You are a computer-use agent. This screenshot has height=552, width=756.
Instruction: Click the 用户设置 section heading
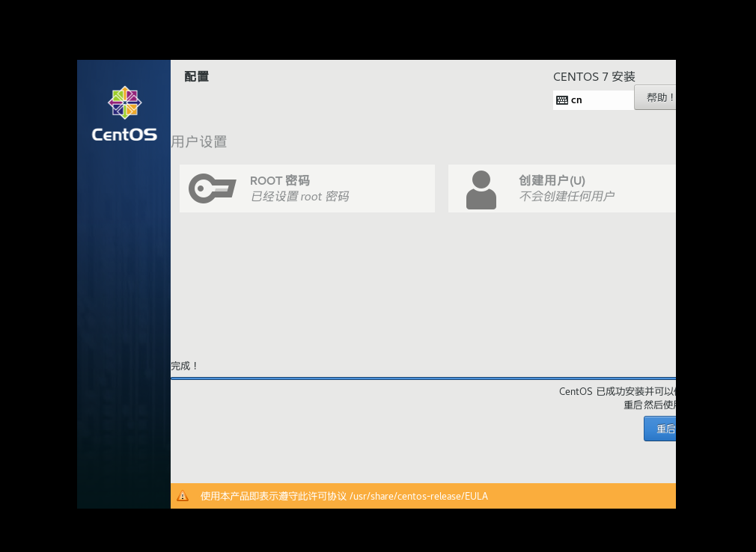pos(199,141)
